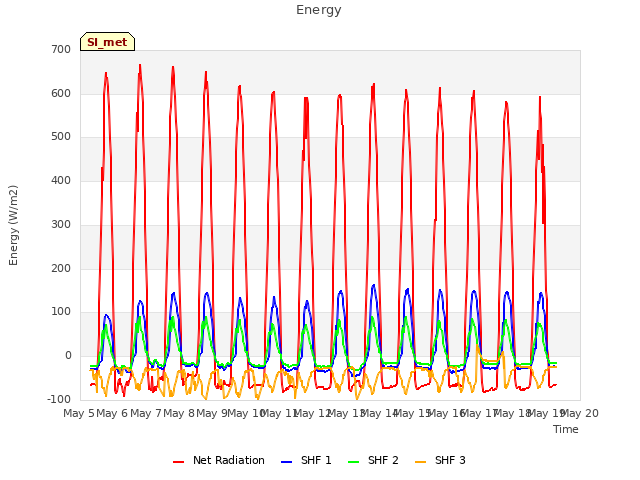Click the SI_met annotation label
This screenshot has width=640, height=480.
coord(107,42)
